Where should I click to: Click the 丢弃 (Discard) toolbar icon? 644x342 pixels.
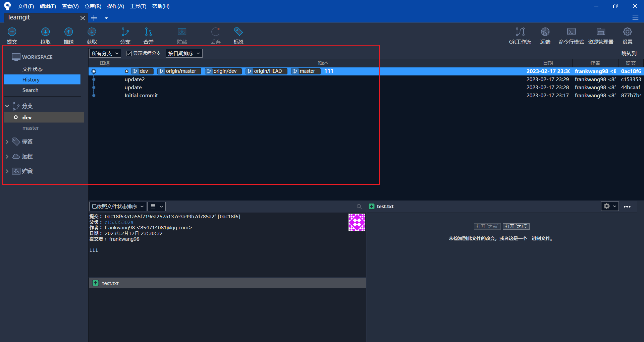215,35
